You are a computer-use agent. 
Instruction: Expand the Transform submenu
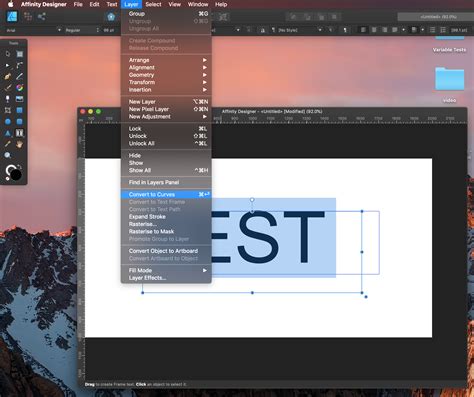coord(167,82)
